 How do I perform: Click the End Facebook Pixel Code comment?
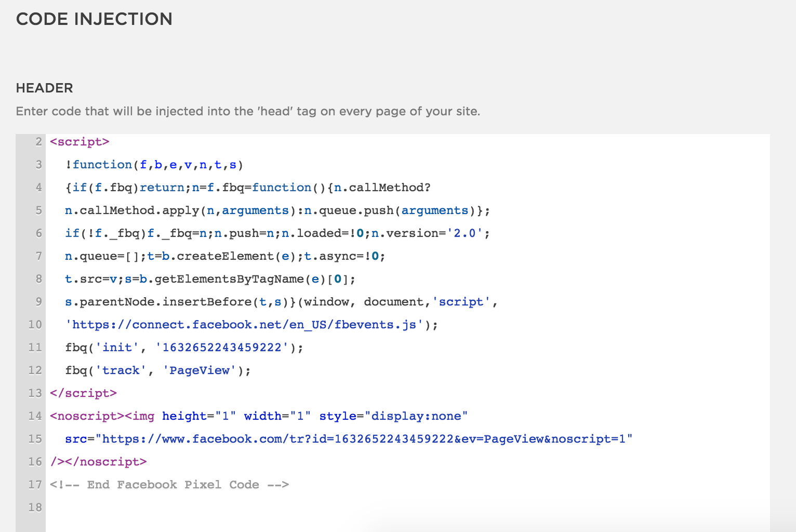click(x=169, y=485)
